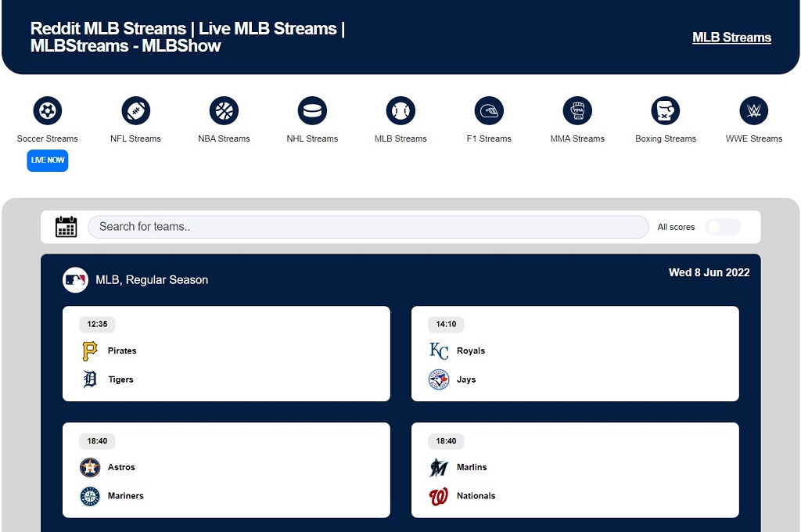This screenshot has height=532, width=801.
Task: Select the Jays team name
Action: [x=466, y=379]
